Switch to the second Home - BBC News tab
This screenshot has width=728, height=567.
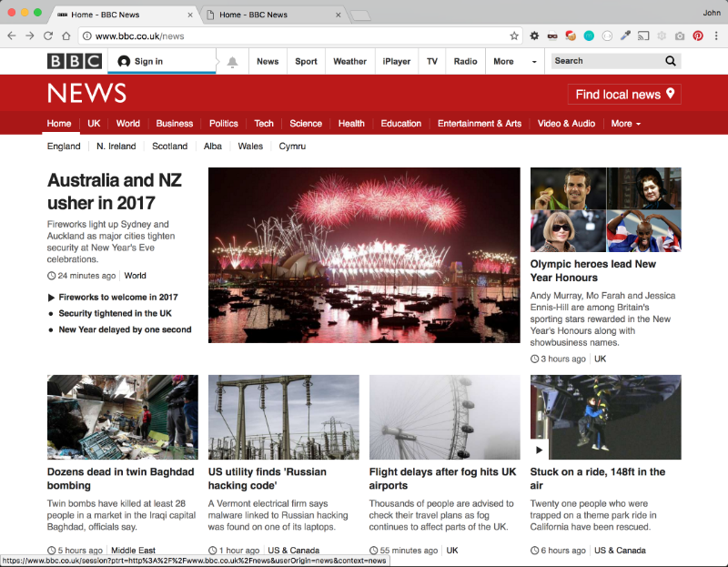coord(275,15)
